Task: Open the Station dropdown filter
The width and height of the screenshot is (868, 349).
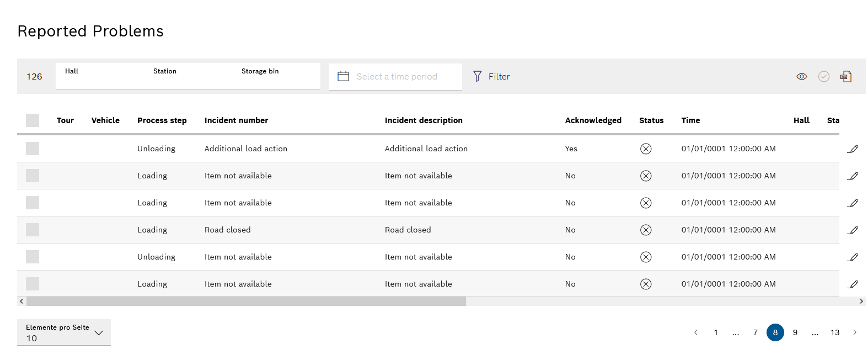Action: point(188,76)
